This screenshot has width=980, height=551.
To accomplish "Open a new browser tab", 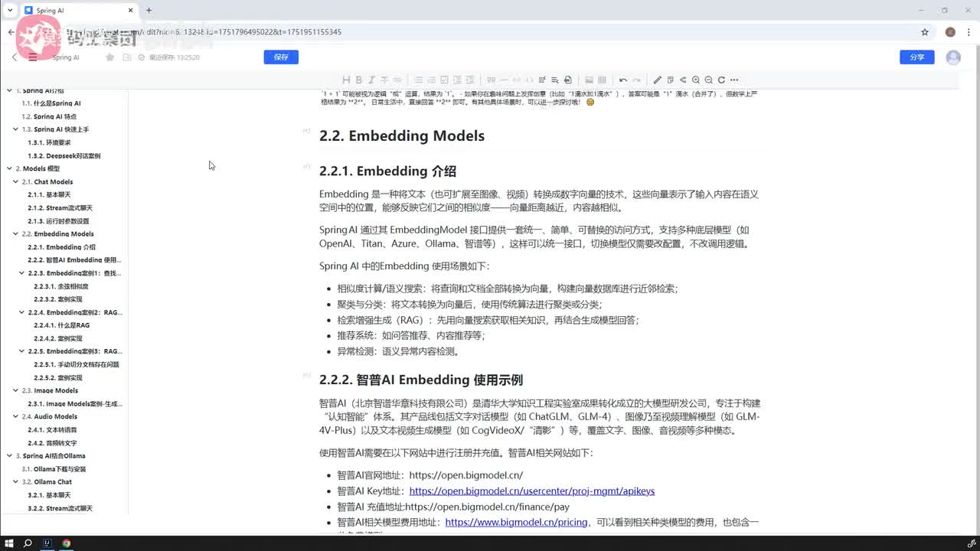I will point(149,10).
